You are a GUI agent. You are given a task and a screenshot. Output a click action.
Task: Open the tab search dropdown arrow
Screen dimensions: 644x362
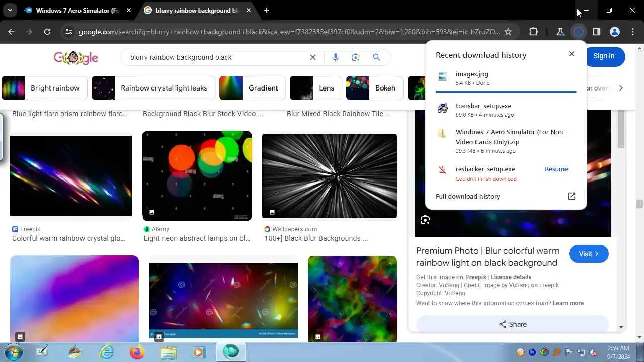tap(10, 10)
